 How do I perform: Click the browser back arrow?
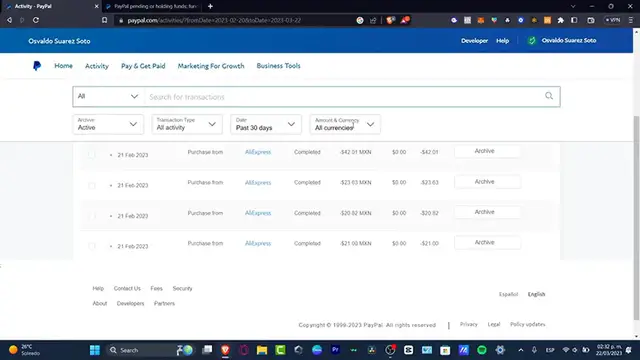9,20
